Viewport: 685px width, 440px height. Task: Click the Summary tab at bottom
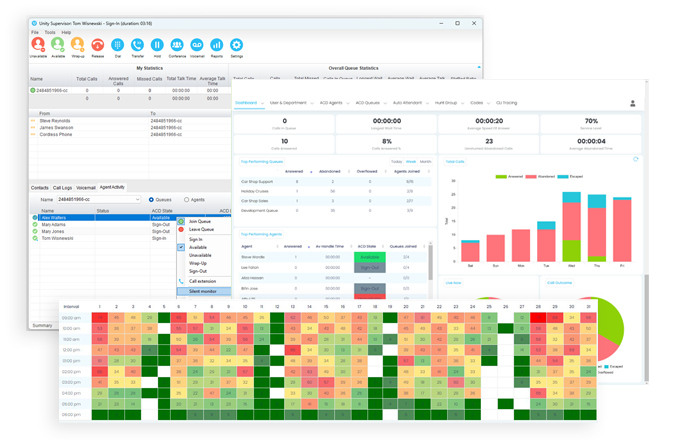(x=42, y=326)
